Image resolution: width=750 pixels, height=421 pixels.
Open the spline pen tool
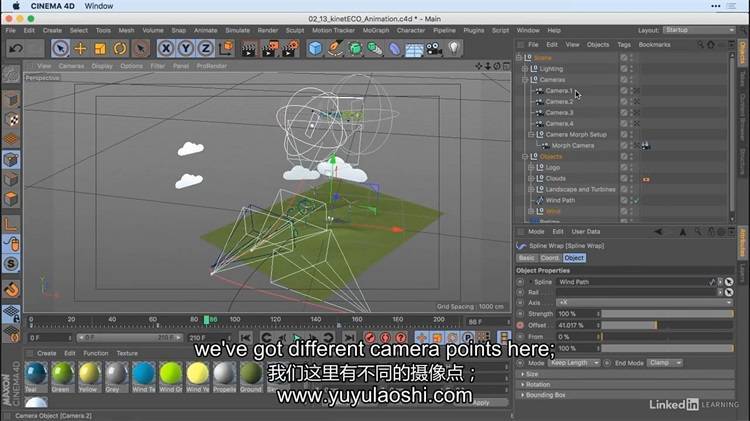tap(335, 48)
